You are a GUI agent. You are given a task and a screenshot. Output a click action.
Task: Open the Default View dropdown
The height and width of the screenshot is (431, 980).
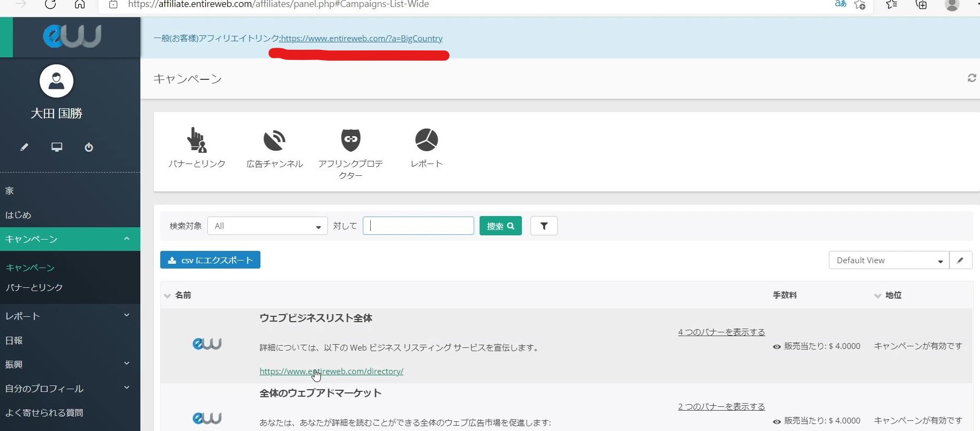click(889, 261)
